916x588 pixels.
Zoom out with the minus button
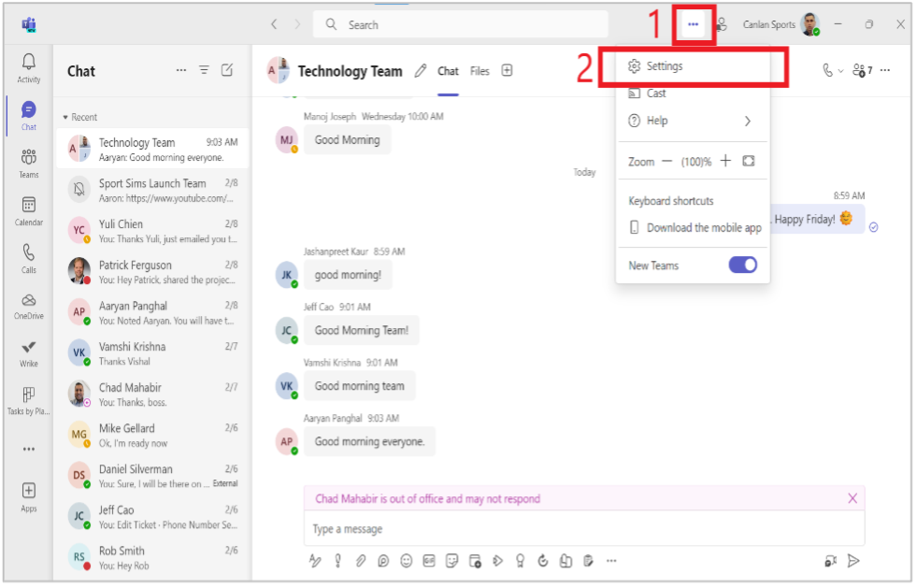(x=667, y=162)
